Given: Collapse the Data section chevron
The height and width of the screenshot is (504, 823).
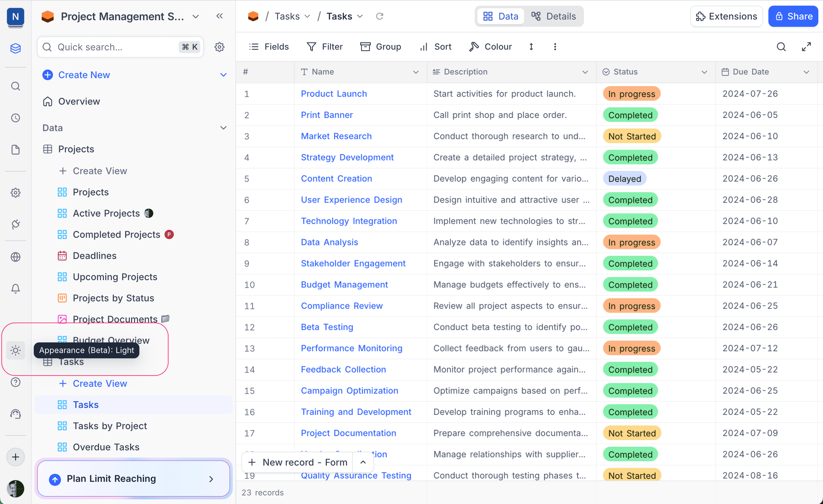Looking at the screenshot, I should pos(223,128).
